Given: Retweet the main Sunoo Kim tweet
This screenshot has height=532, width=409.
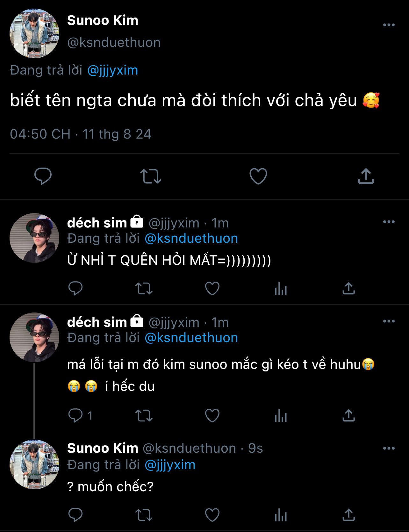Looking at the screenshot, I should tap(151, 176).
